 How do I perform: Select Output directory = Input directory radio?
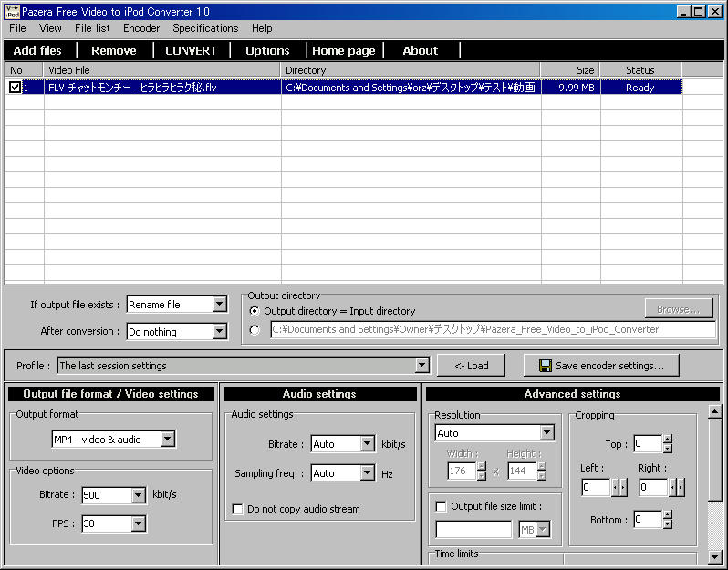click(254, 310)
